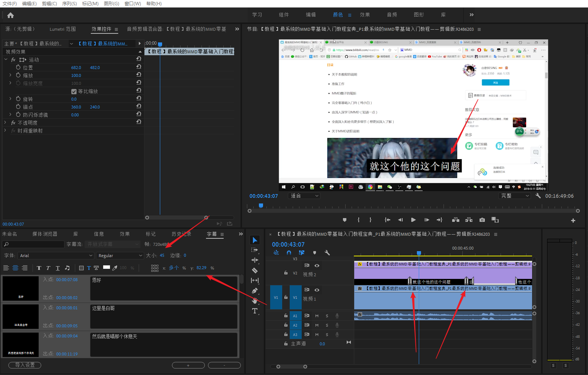Click the Home icon
This screenshot has height=375, width=588.
[x=11, y=15]
